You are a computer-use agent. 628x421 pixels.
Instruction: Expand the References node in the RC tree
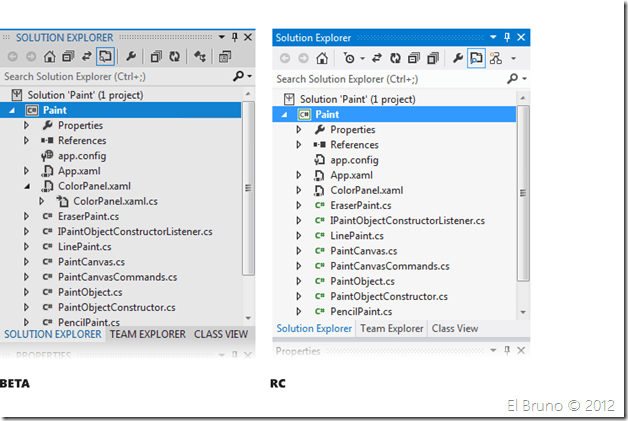pyautogui.click(x=298, y=145)
